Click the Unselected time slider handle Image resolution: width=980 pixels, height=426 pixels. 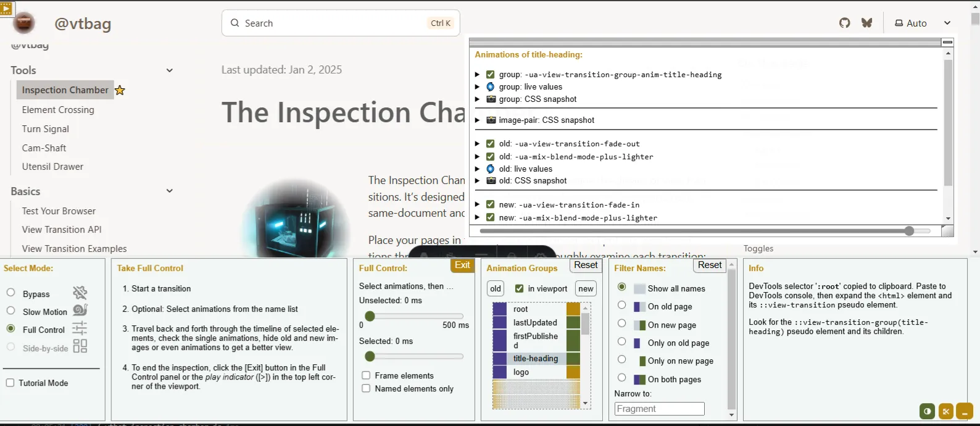point(370,316)
